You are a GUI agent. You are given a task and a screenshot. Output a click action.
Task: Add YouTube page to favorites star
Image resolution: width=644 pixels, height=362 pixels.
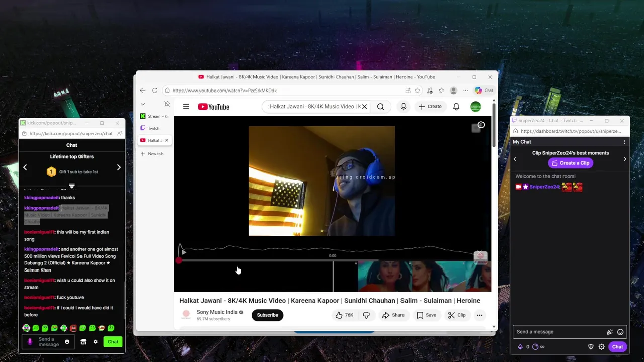417,90
